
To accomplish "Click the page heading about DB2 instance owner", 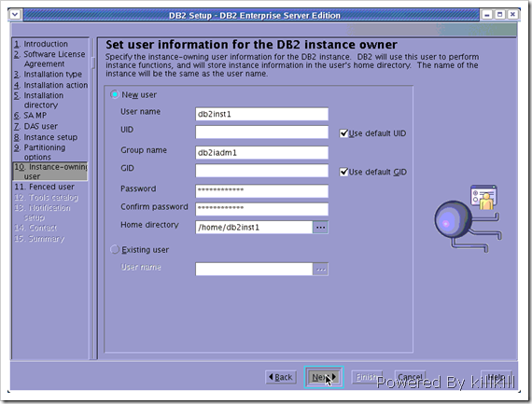I will point(251,45).
